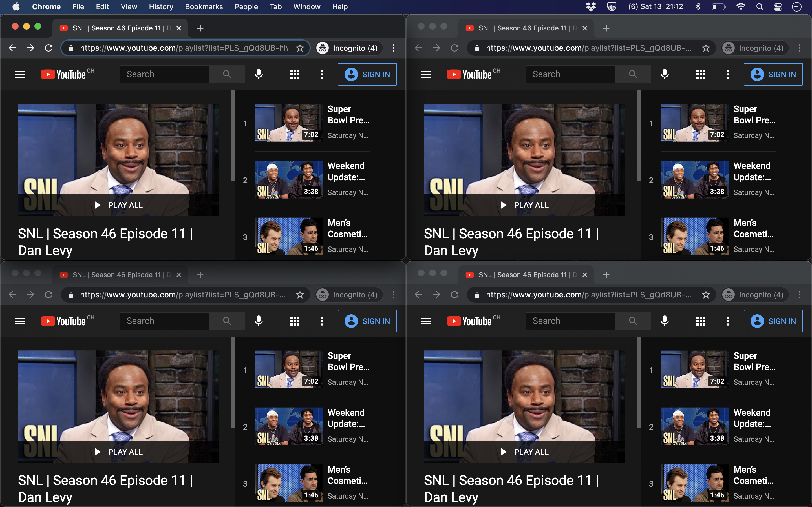Click the SIGN IN button
This screenshot has height=507, width=812.
coord(367,74)
